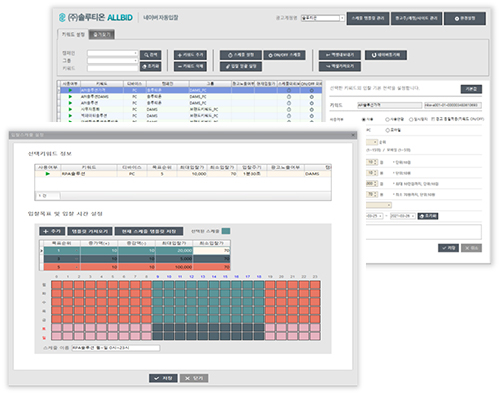Screen dimensions: 501x395
Task: Open the ON/OFF schedule button
Action: pos(284,55)
